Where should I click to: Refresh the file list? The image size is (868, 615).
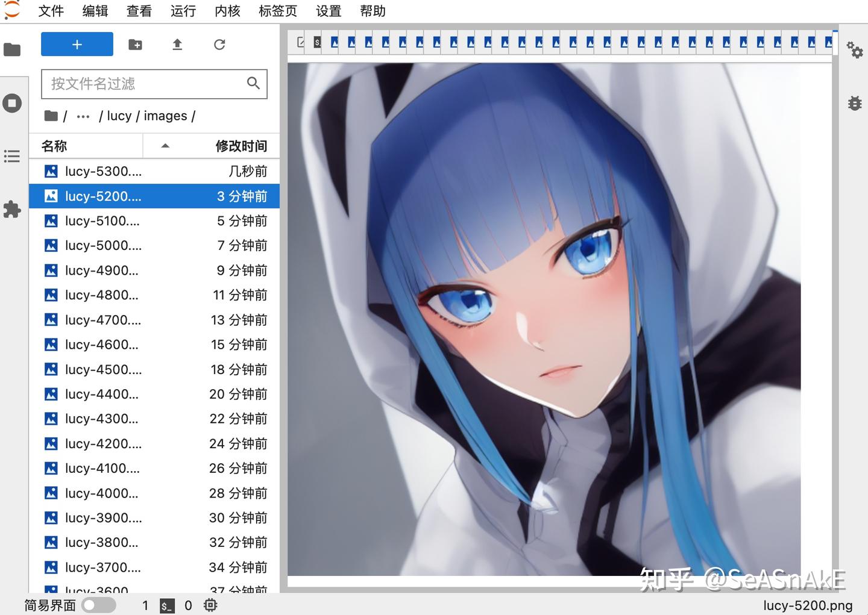click(219, 44)
